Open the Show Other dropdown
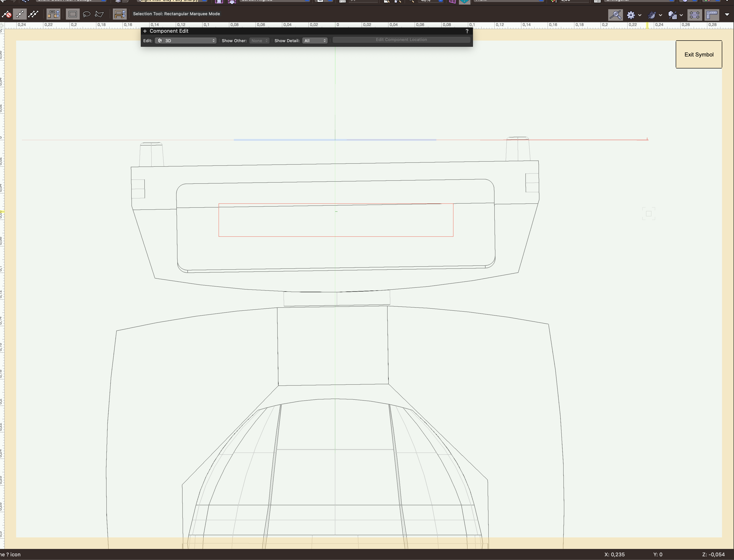 tap(259, 40)
